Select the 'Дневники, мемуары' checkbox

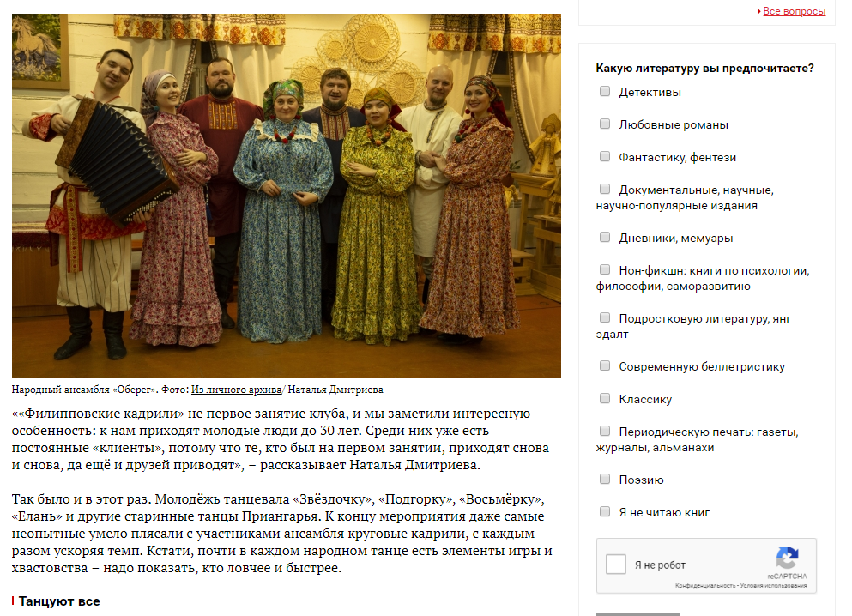(605, 238)
